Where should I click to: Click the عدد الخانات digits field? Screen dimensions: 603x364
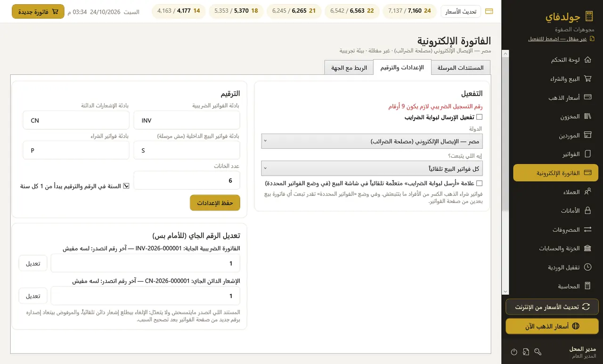click(187, 180)
